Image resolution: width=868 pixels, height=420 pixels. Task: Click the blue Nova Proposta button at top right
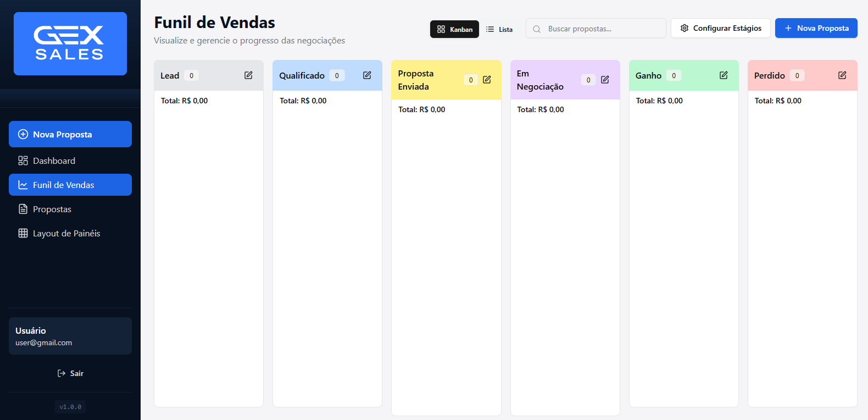[816, 28]
